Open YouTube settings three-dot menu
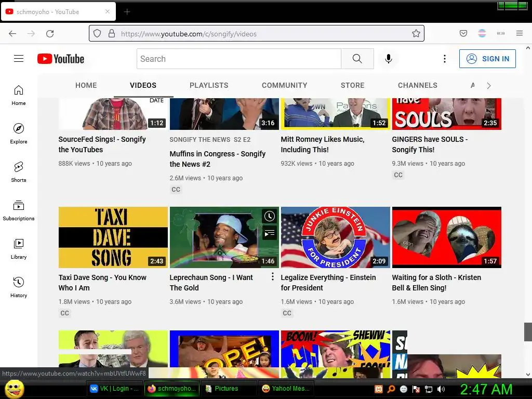Image resolution: width=532 pixels, height=399 pixels. (445, 59)
